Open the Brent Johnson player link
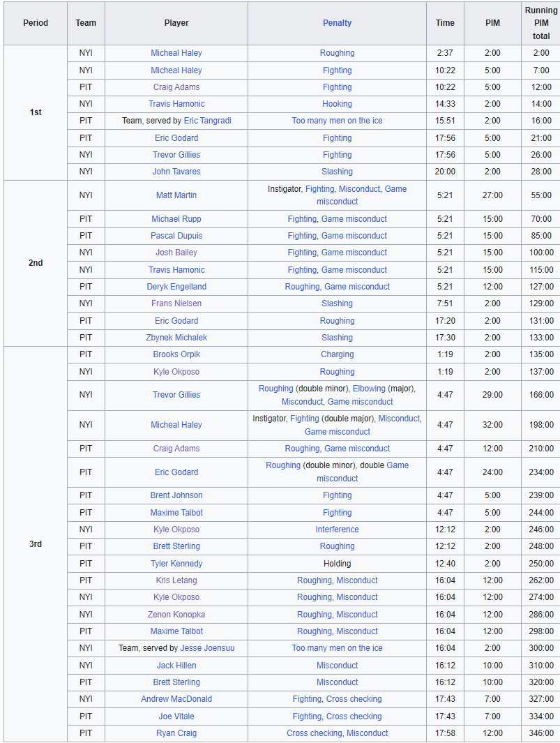This screenshot has height=743, width=560. click(x=176, y=495)
